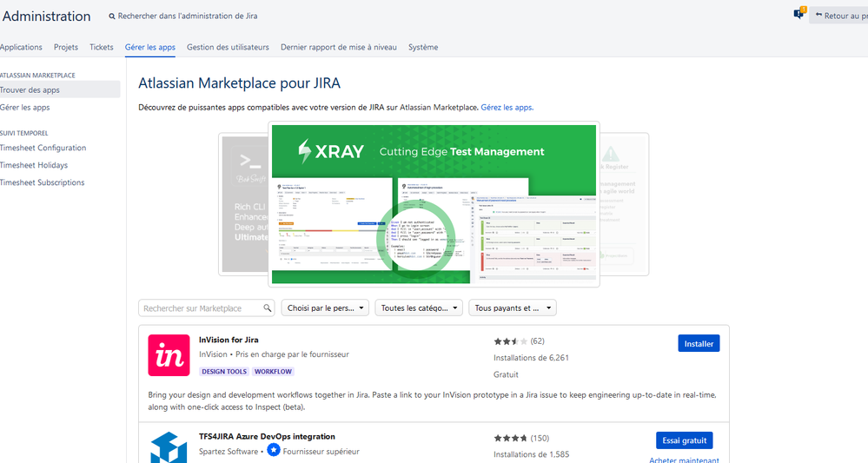Screen dimensions: 868x463
Task: Click the Xray banner in carousel
Action: coord(434,204)
